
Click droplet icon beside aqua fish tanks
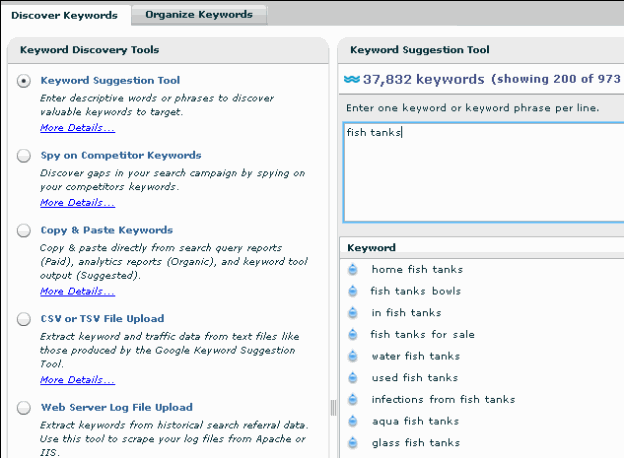pyautogui.click(x=352, y=421)
